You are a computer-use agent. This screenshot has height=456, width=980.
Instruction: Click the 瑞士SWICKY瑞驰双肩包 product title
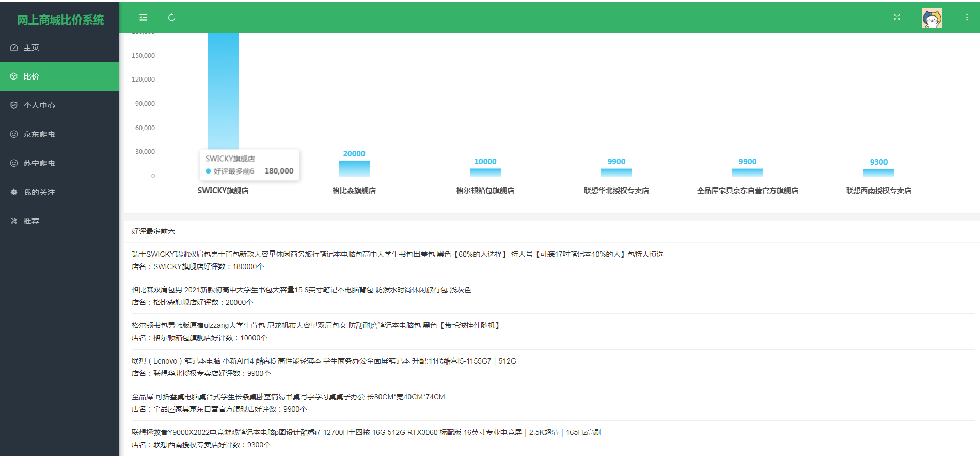(x=398, y=254)
